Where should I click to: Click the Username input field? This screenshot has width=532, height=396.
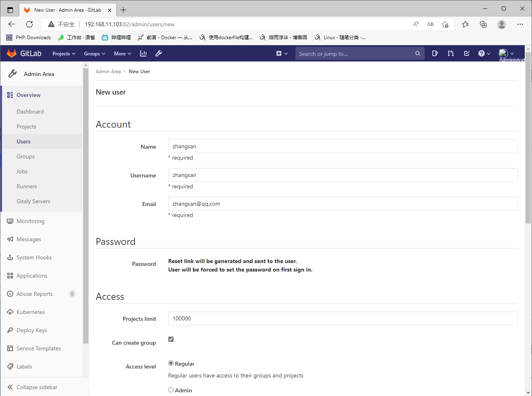pyautogui.click(x=343, y=175)
